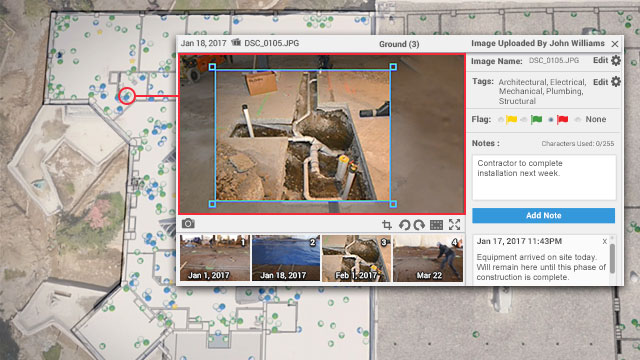Open Tags settings gear
The width and height of the screenshot is (640, 360).
(x=616, y=82)
